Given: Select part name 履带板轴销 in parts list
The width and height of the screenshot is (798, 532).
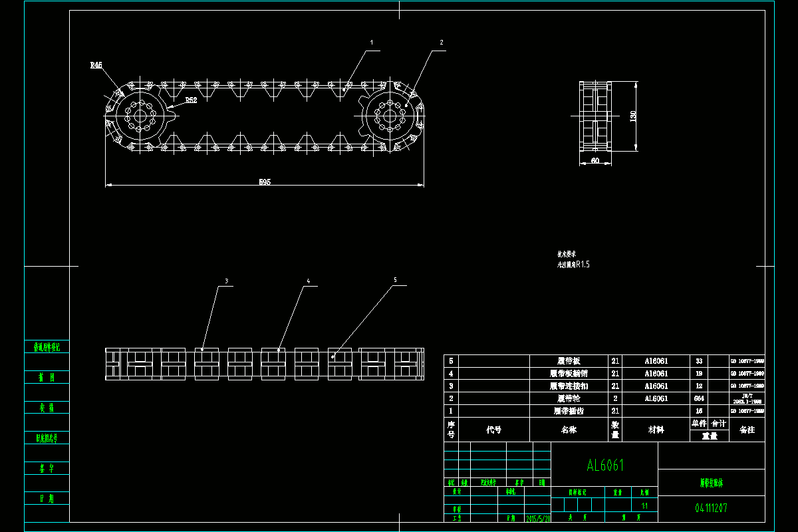Looking at the screenshot, I should pyautogui.click(x=569, y=373).
